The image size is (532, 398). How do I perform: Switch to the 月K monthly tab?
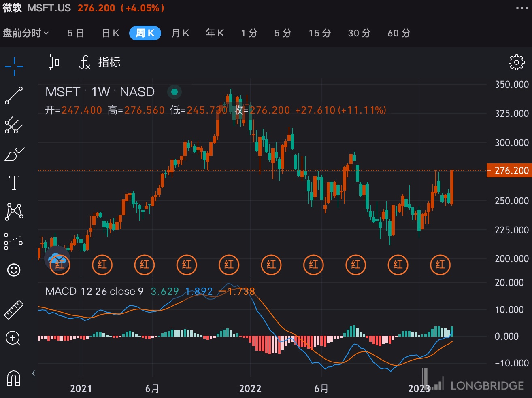180,33
